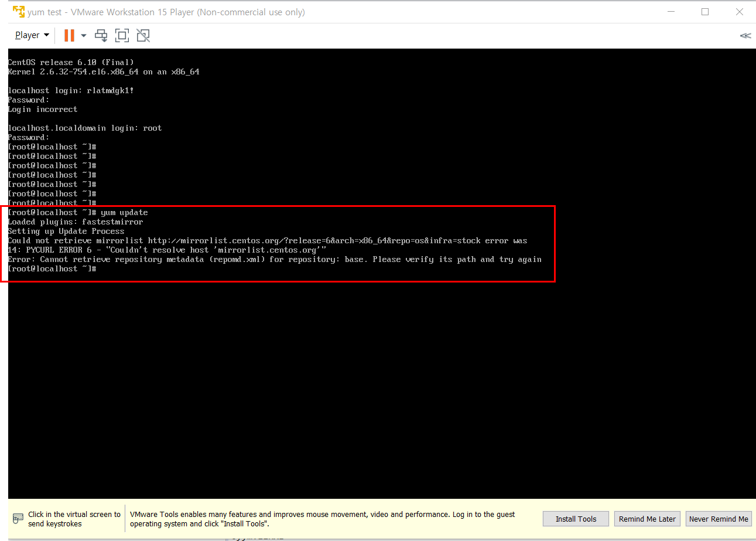Enter full screen mode icon
The height and width of the screenshot is (541, 756).
[122, 36]
